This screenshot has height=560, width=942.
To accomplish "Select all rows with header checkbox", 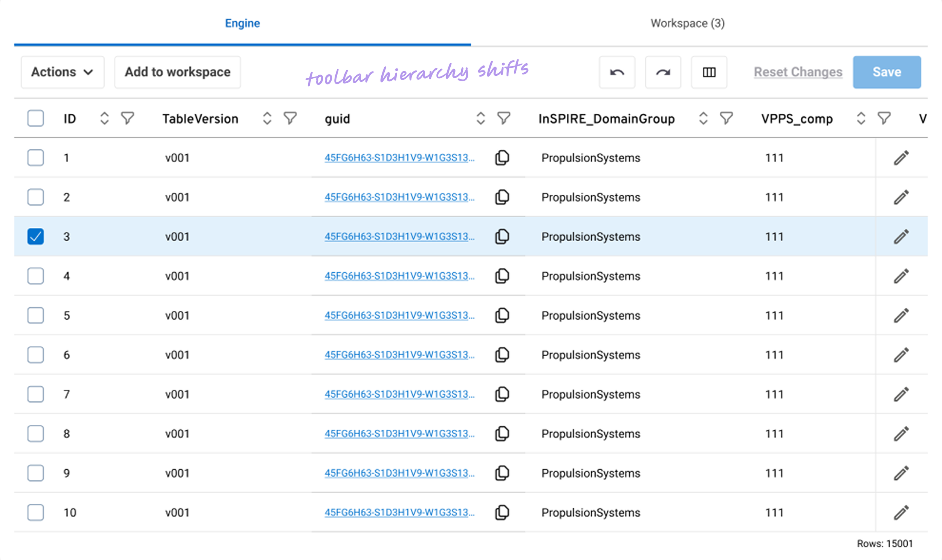I will [x=35, y=119].
